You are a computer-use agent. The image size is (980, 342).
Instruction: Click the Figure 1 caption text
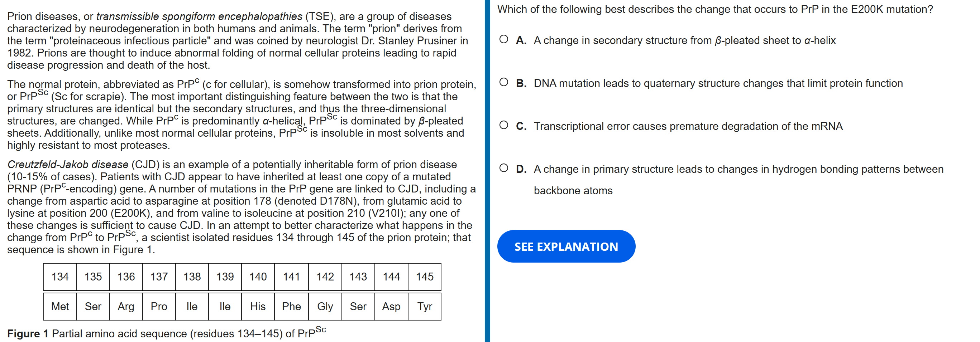[167, 333]
